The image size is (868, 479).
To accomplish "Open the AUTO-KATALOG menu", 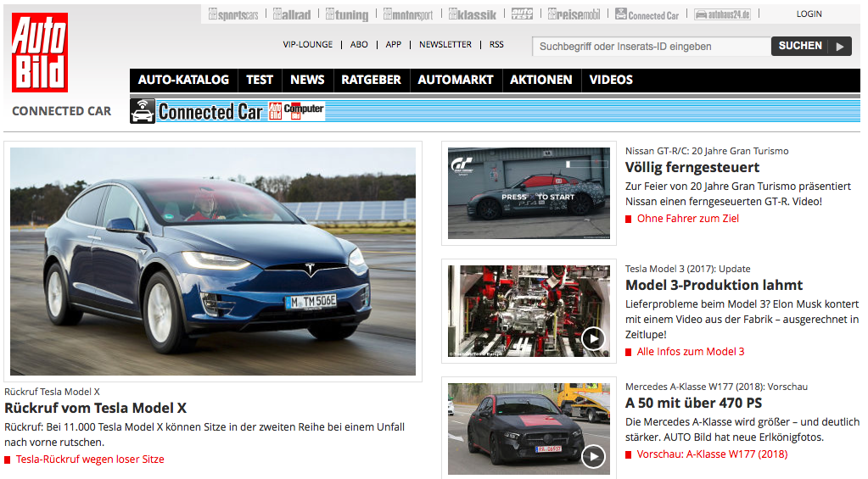I will click(x=183, y=80).
